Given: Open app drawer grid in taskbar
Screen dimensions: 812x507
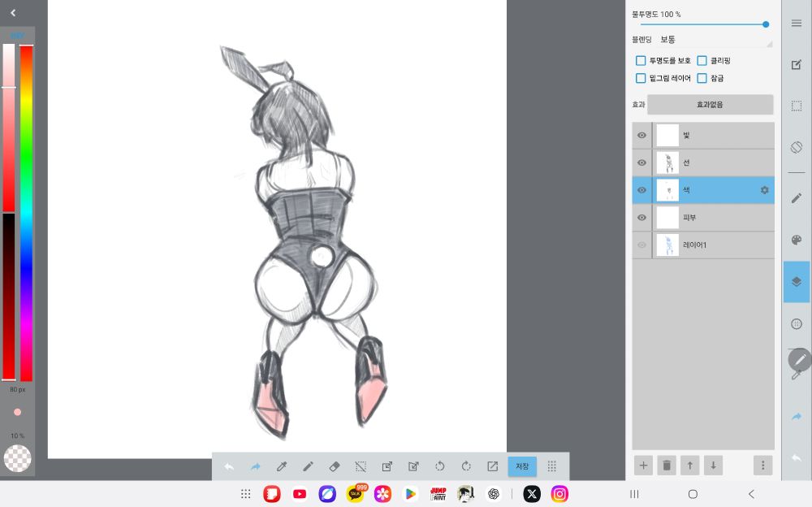Looking at the screenshot, I should 246,494.
